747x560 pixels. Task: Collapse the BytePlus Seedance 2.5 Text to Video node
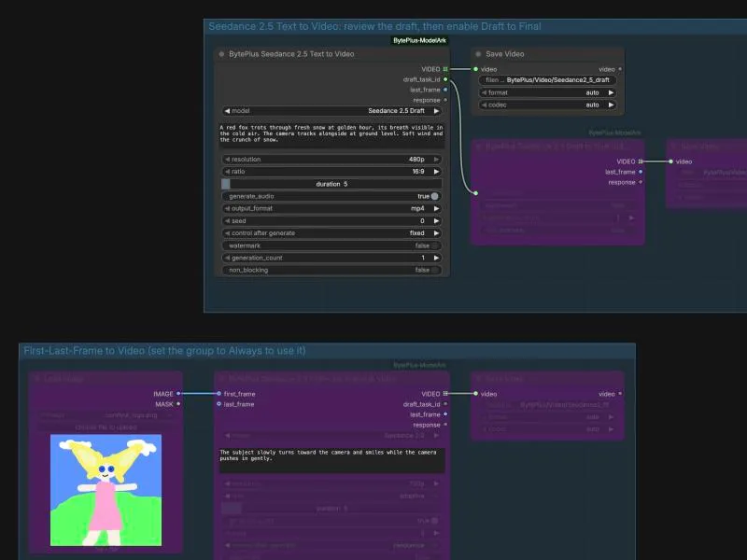point(221,54)
